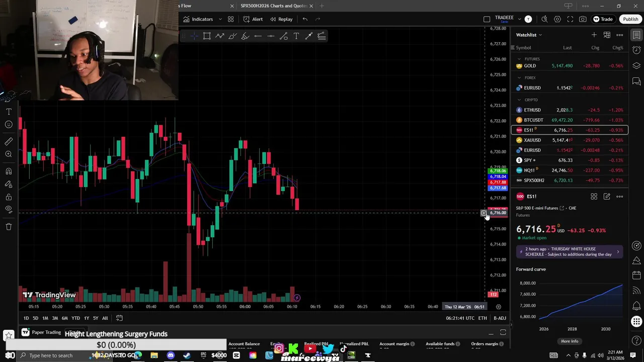
Task: Open the object tree layers icon
Action: coord(636,66)
